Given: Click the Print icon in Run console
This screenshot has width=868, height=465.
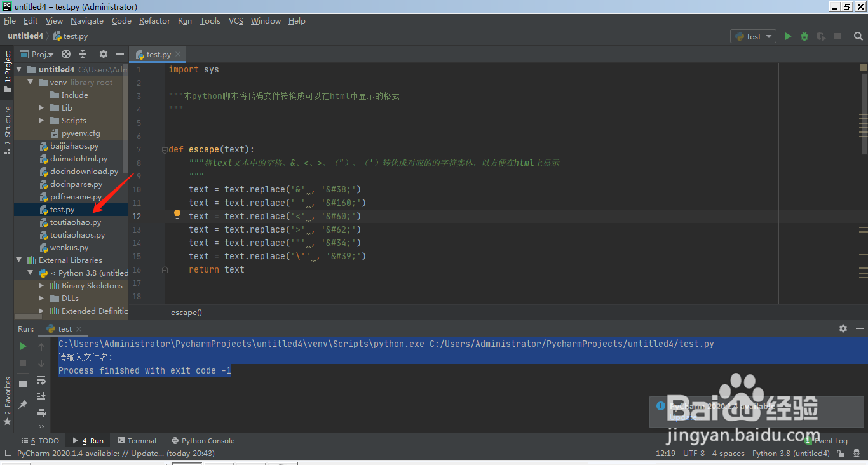Looking at the screenshot, I should click(41, 413).
